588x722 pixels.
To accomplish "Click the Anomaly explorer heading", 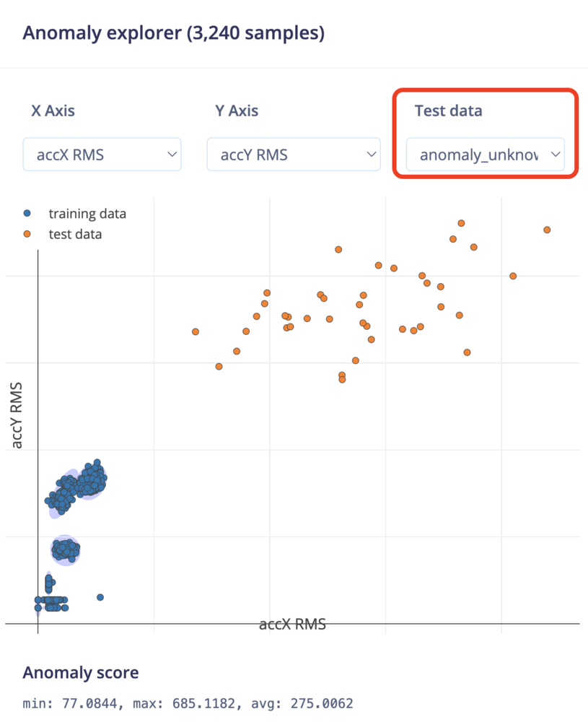I will click(173, 33).
